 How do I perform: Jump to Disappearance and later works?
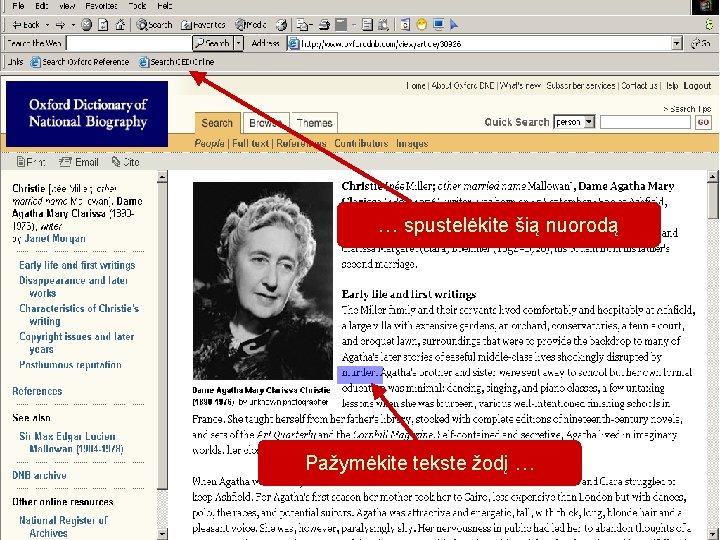(x=73, y=287)
